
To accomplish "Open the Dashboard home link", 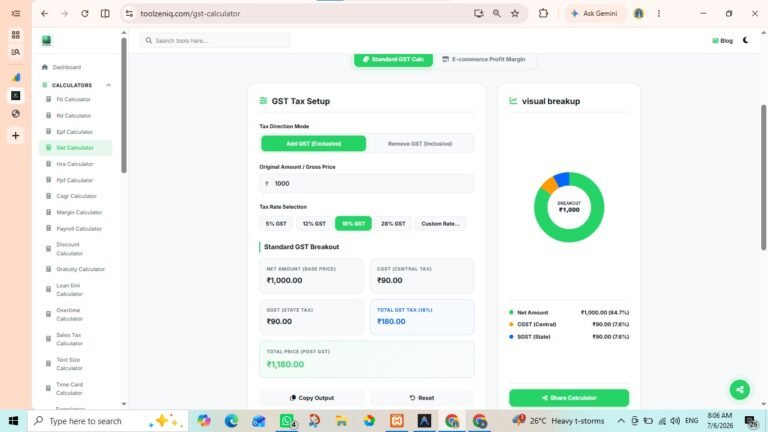I will coord(62,67).
